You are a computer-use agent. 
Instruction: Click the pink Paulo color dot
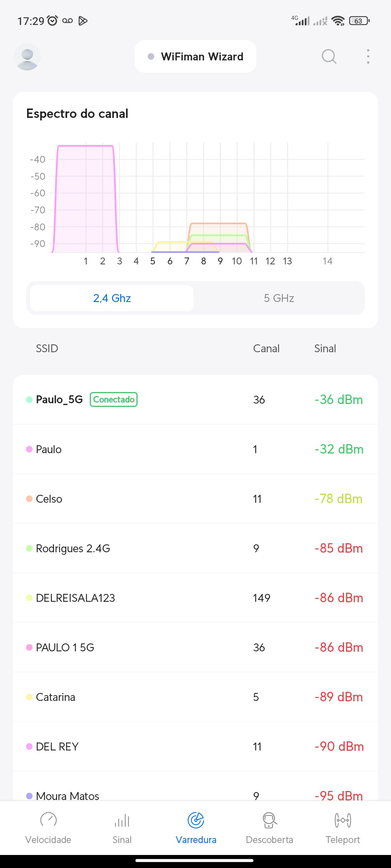pyautogui.click(x=29, y=449)
